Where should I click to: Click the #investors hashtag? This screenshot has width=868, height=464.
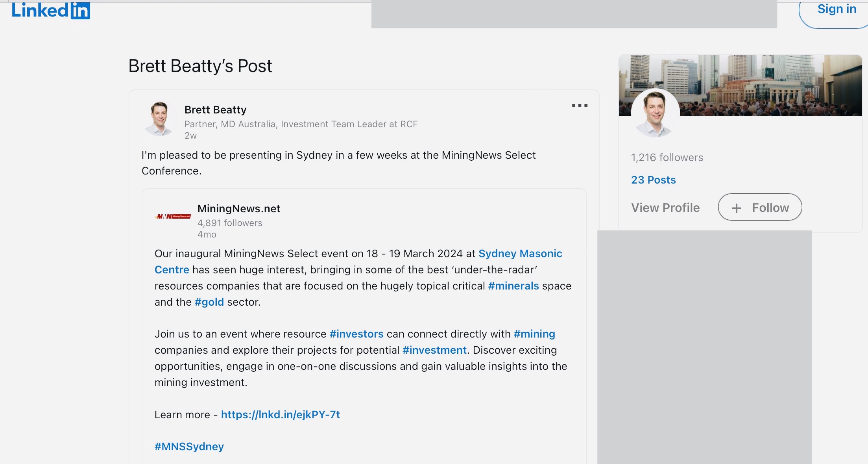[x=356, y=334]
